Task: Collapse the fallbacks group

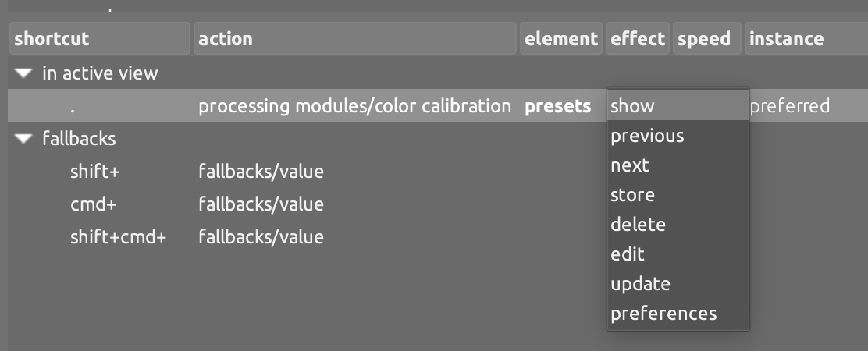Action: (x=24, y=139)
